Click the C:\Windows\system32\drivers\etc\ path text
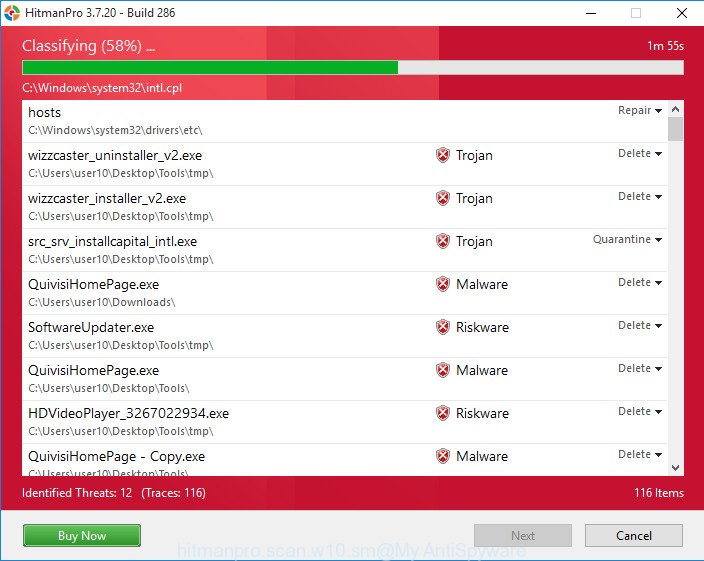Image resolution: width=704 pixels, height=561 pixels. point(115,130)
